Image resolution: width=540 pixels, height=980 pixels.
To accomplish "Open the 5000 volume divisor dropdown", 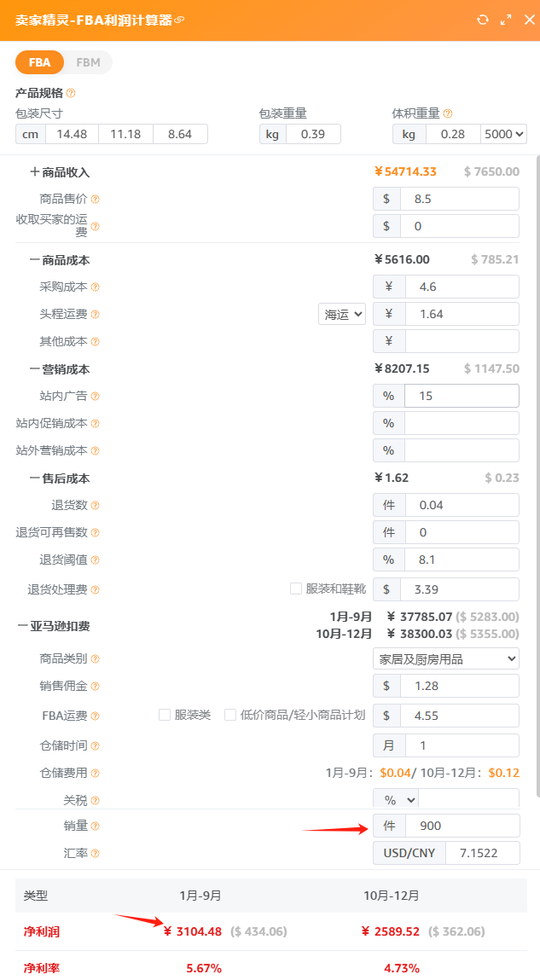I will (504, 134).
